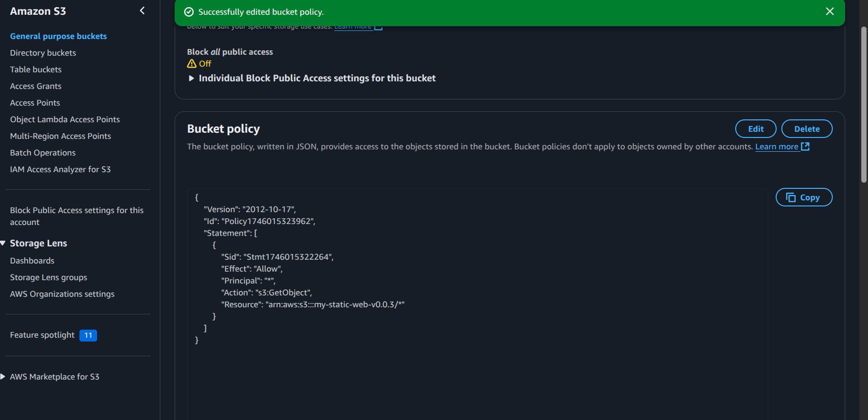The image size is (868, 420).
Task: Click the success checkmark icon in banner
Action: (x=189, y=12)
